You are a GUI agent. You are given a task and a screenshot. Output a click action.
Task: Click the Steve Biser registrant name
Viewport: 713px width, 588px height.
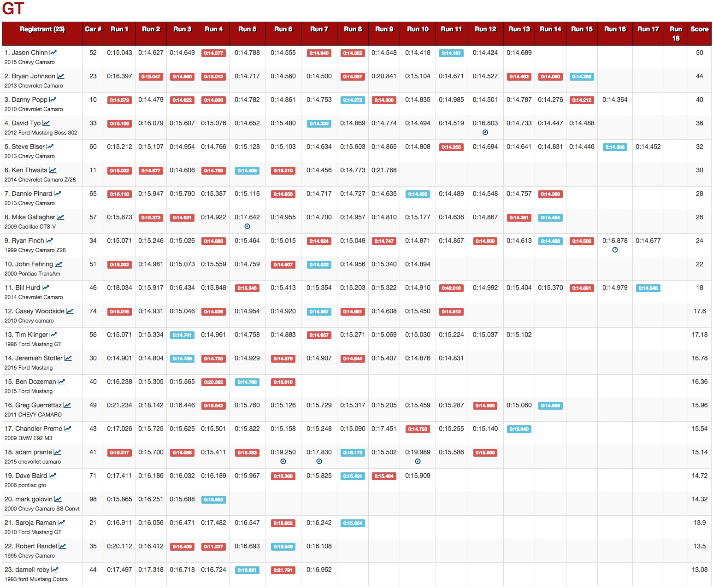(28, 147)
